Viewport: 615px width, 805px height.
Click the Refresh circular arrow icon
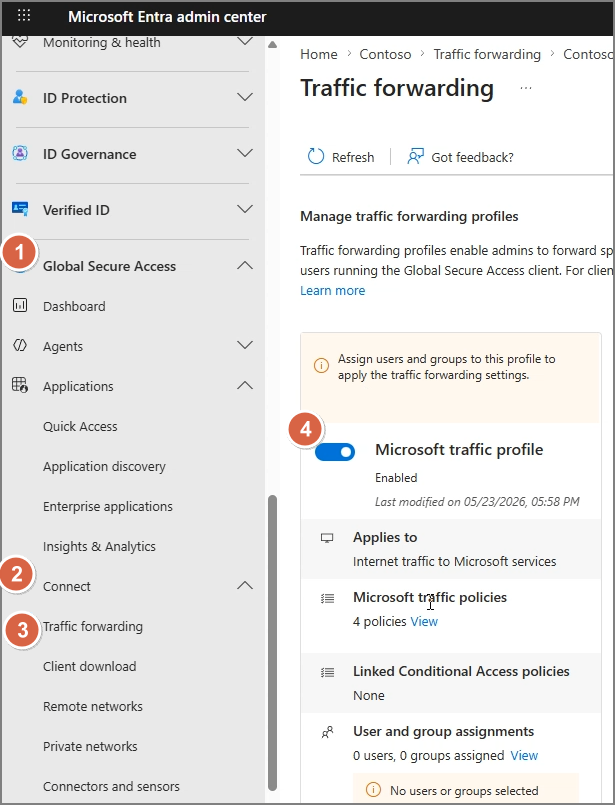click(316, 156)
